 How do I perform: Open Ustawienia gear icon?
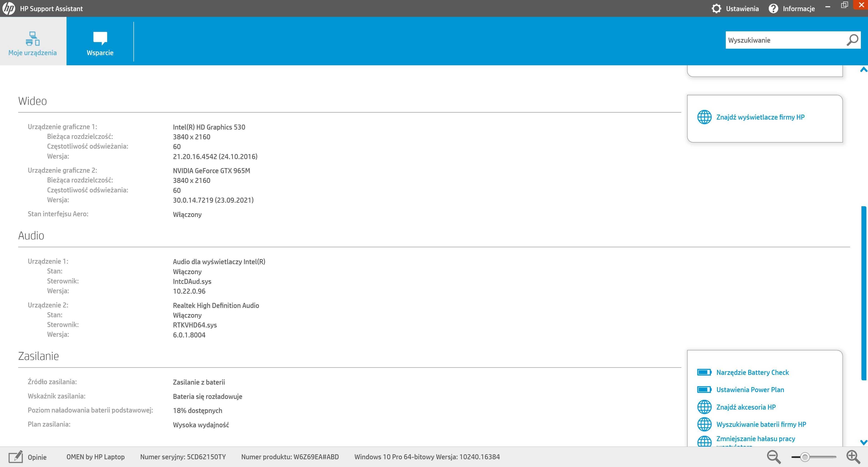click(x=716, y=8)
